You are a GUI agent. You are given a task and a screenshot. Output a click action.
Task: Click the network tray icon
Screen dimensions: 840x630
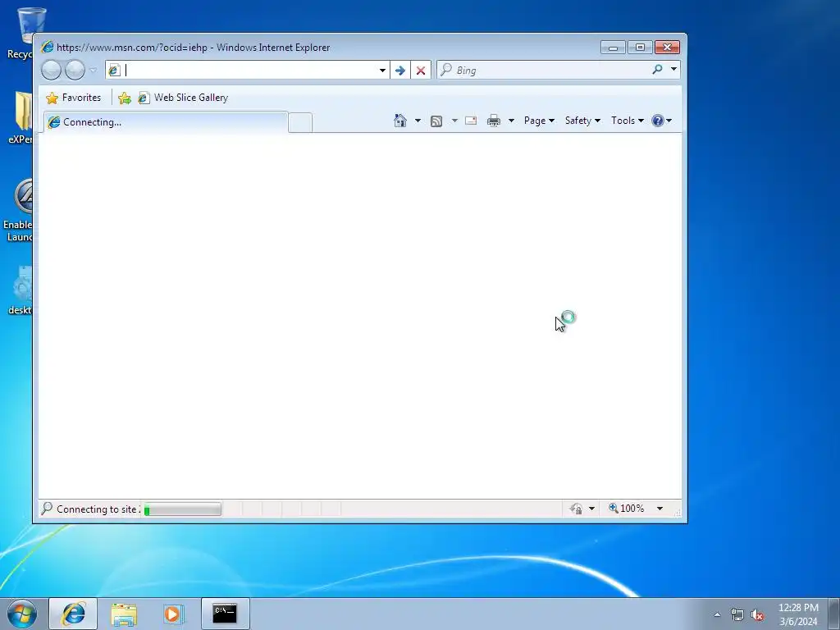pyautogui.click(x=737, y=615)
